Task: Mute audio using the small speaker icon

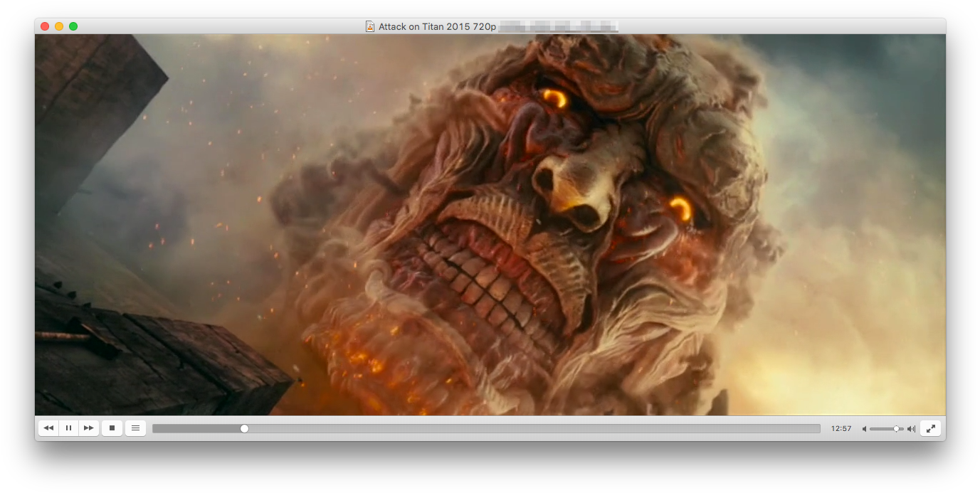Action: pyautogui.click(x=865, y=429)
